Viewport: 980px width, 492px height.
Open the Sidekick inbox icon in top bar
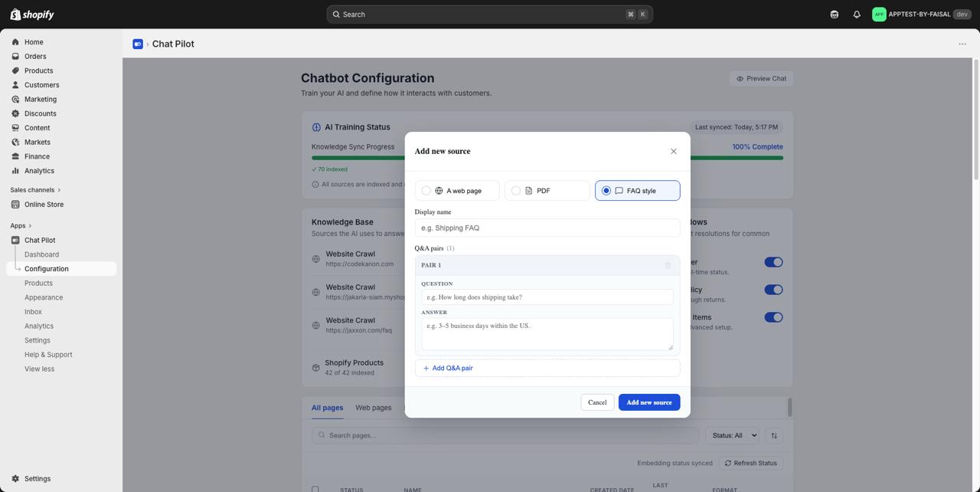pyautogui.click(x=835, y=15)
